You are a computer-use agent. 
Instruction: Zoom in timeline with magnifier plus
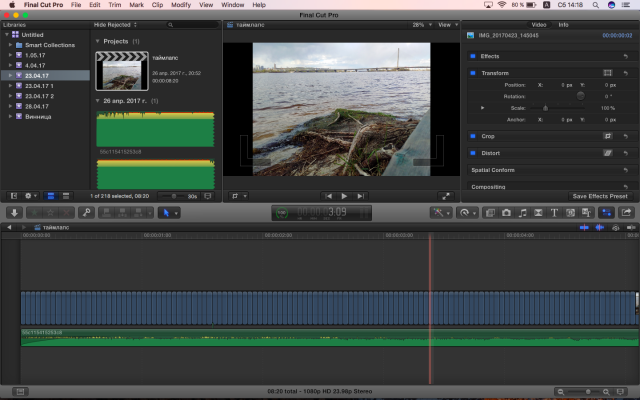coord(606,392)
